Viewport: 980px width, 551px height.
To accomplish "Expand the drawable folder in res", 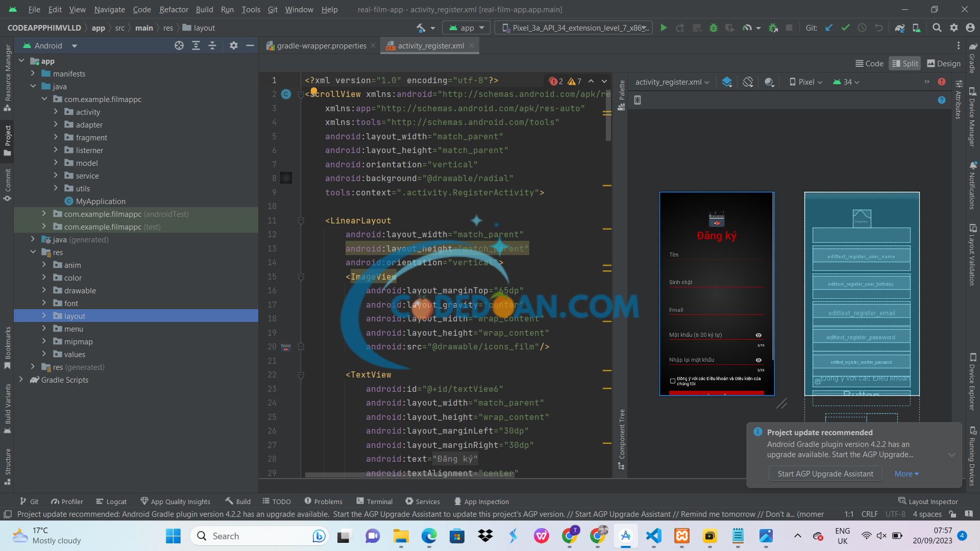I will click(x=44, y=291).
